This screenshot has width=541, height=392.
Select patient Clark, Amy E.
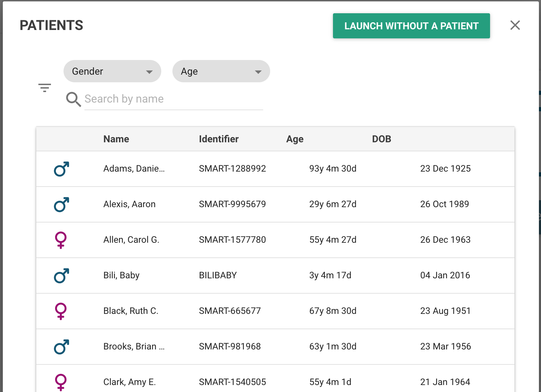click(x=129, y=382)
